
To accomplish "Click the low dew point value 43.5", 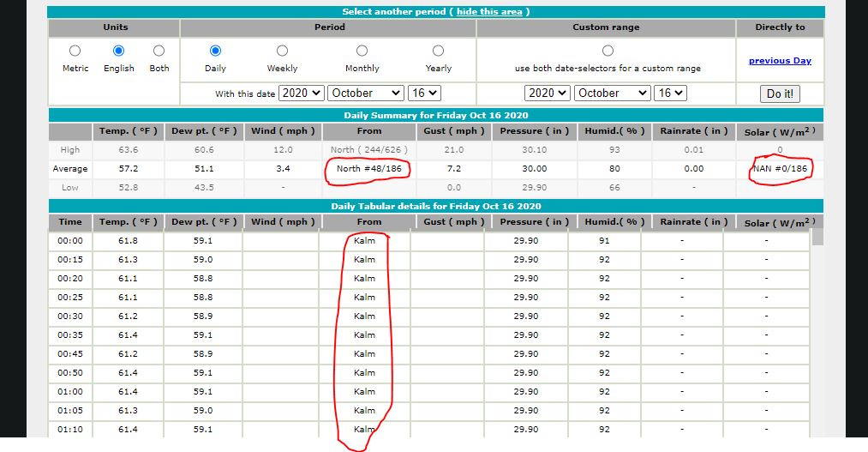I will (204, 187).
